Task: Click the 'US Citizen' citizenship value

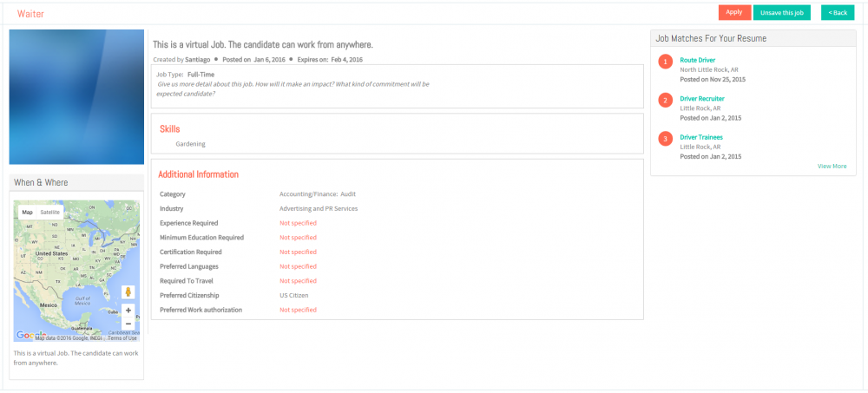Action: coord(294,296)
